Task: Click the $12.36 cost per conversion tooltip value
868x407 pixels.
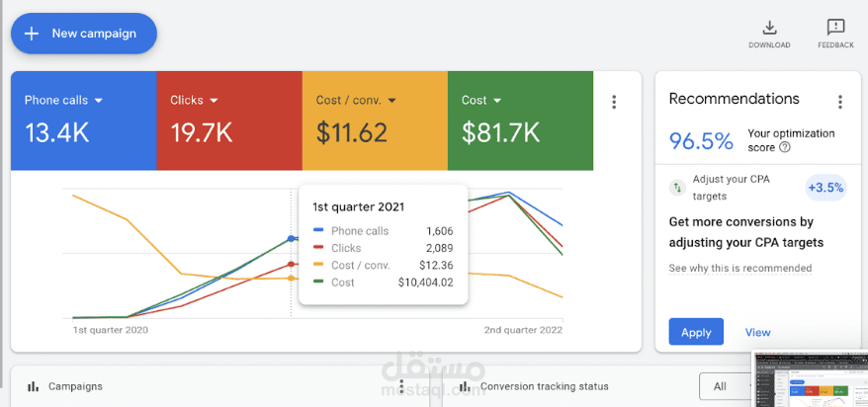Action: click(x=436, y=266)
